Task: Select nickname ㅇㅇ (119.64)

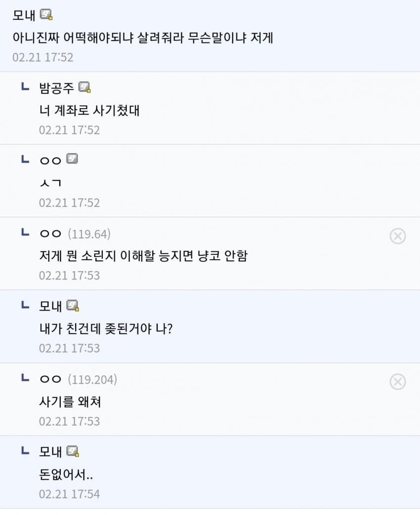Action: pyautogui.click(x=50, y=234)
